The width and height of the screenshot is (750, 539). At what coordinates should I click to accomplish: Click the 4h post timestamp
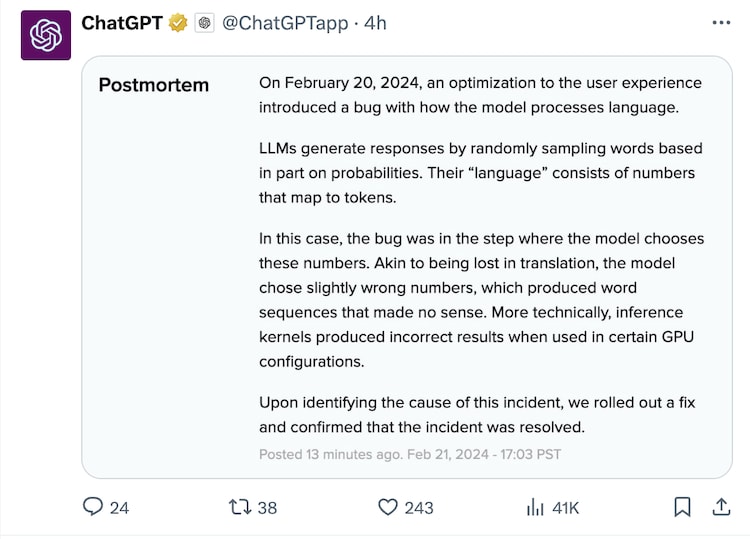point(375,22)
